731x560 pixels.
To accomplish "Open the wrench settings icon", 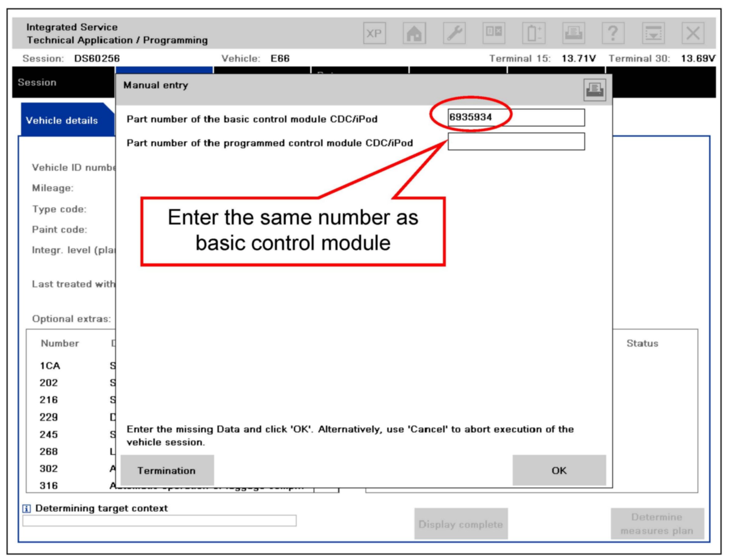I will tap(454, 33).
